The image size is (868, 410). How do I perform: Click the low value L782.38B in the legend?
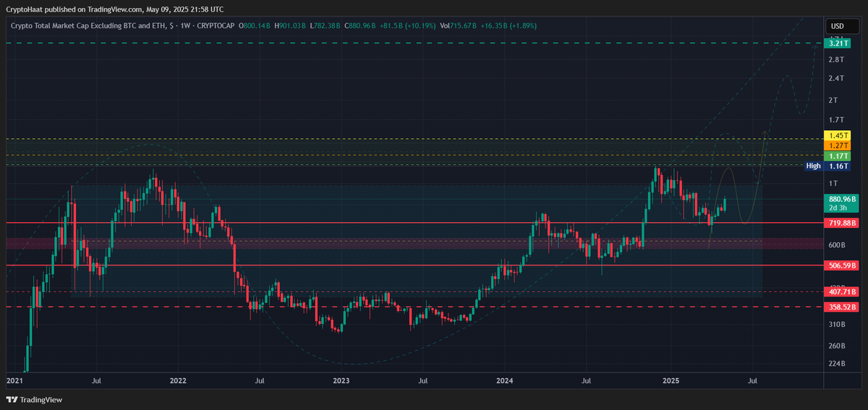tap(323, 26)
